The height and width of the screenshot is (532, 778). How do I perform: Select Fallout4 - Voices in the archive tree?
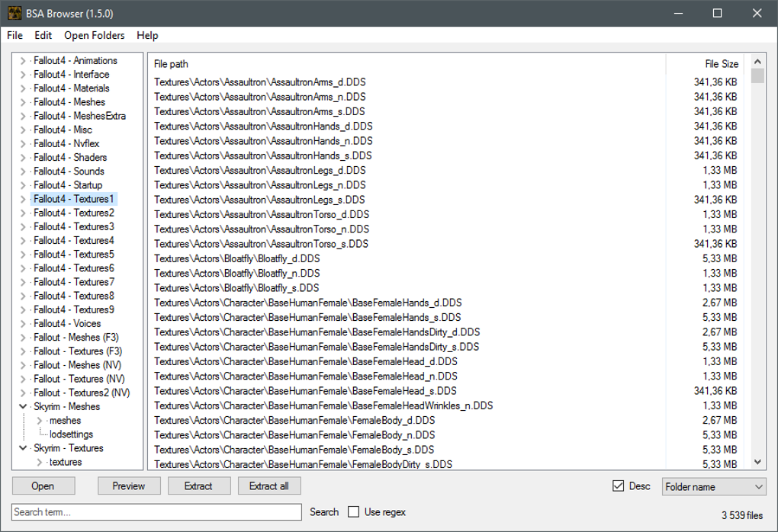click(67, 324)
